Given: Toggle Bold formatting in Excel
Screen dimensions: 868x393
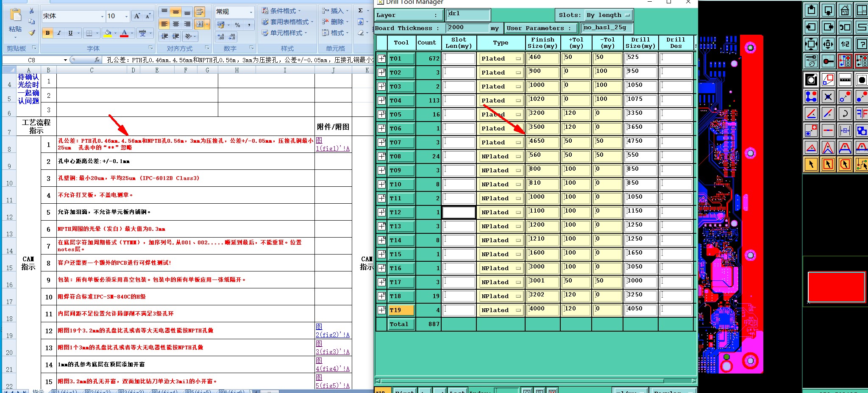Looking at the screenshot, I should click(47, 33).
